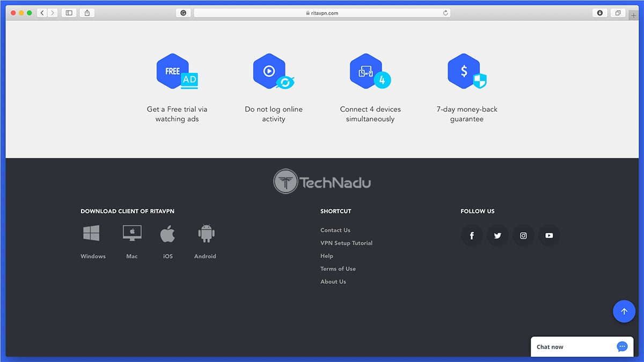Show Safari downloads list
Image resolution: width=644 pixels, height=362 pixels.
pos(600,13)
